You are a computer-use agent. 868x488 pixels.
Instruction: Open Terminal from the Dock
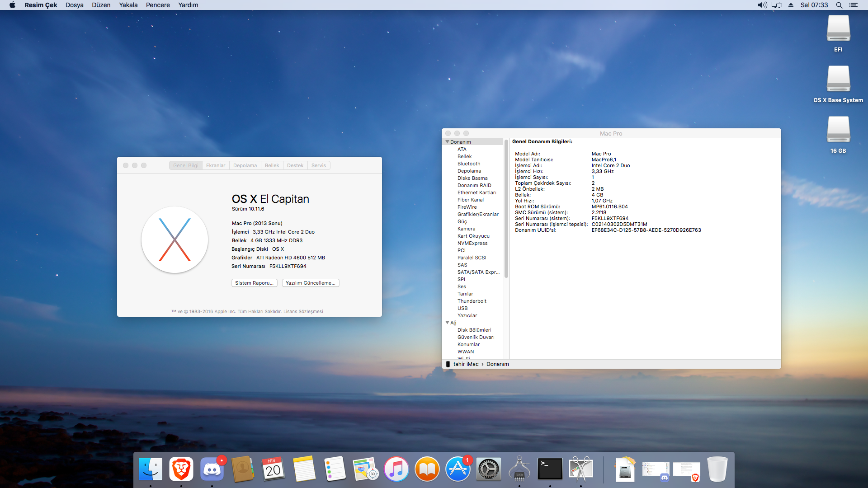tap(550, 469)
